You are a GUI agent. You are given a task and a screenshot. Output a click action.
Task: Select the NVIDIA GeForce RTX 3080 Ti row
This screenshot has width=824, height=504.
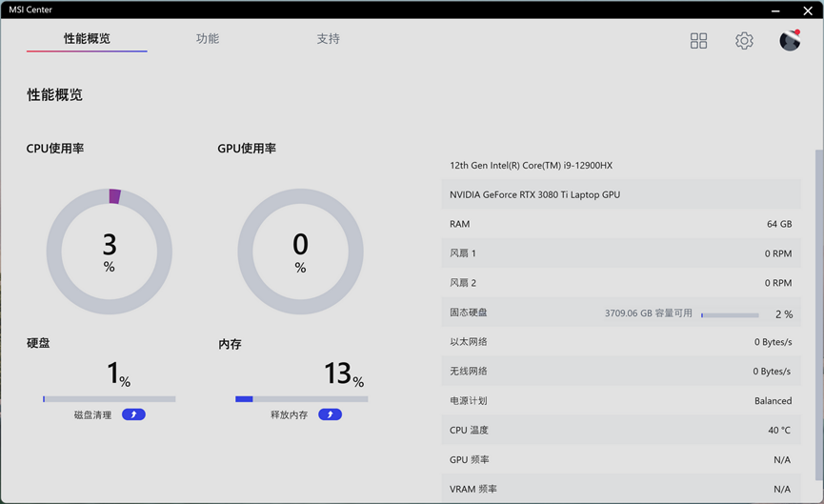(621, 194)
